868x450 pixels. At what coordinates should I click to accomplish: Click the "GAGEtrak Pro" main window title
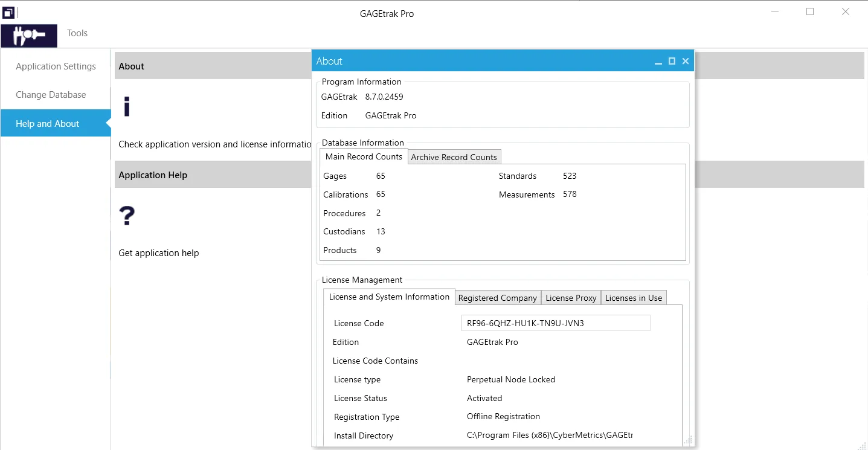pos(387,13)
